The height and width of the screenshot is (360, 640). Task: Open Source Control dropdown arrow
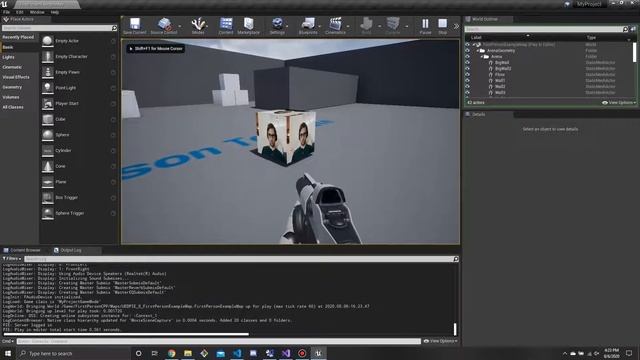180,27
